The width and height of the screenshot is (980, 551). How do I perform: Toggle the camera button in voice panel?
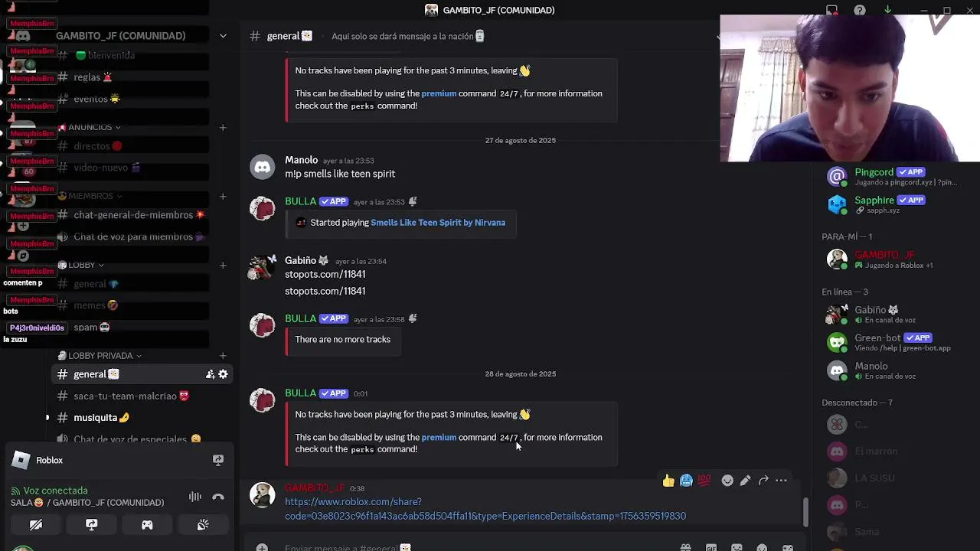tap(36, 525)
